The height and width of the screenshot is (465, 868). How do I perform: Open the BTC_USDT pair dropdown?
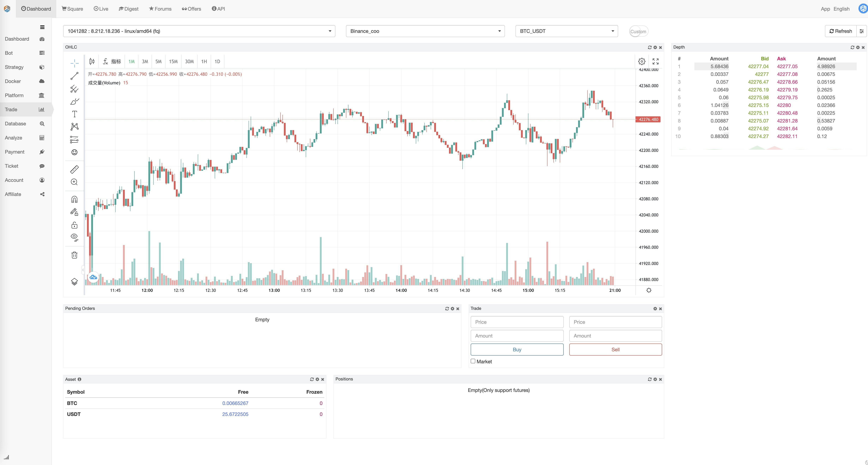[566, 31]
